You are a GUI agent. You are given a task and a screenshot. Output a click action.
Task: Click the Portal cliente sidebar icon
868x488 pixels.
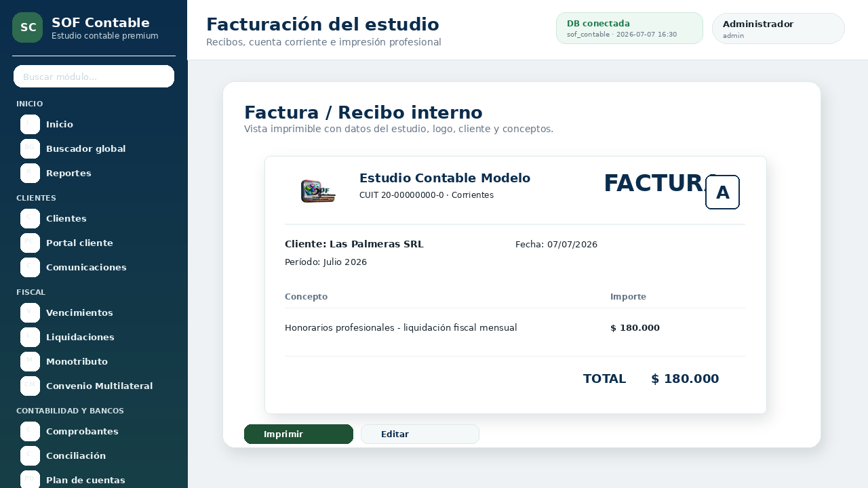click(30, 243)
